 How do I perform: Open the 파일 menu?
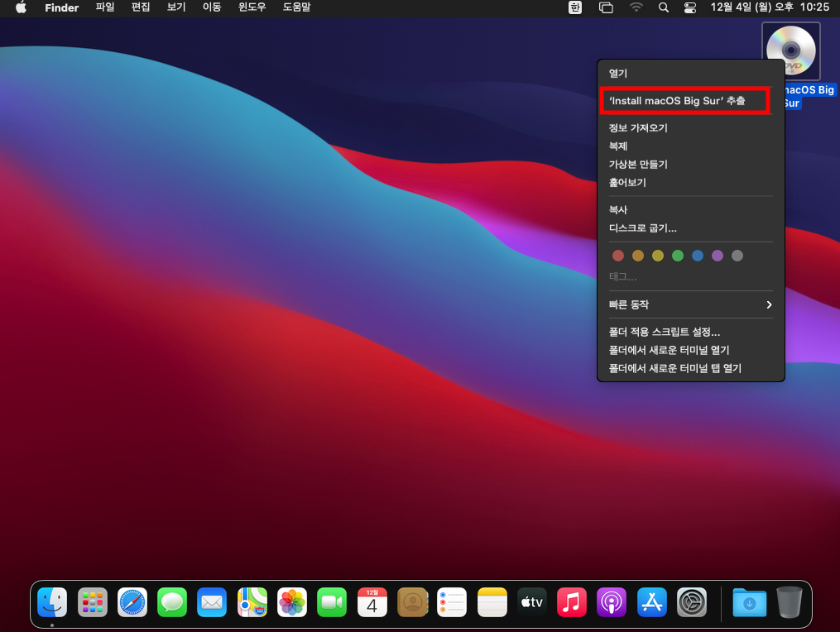(105, 7)
